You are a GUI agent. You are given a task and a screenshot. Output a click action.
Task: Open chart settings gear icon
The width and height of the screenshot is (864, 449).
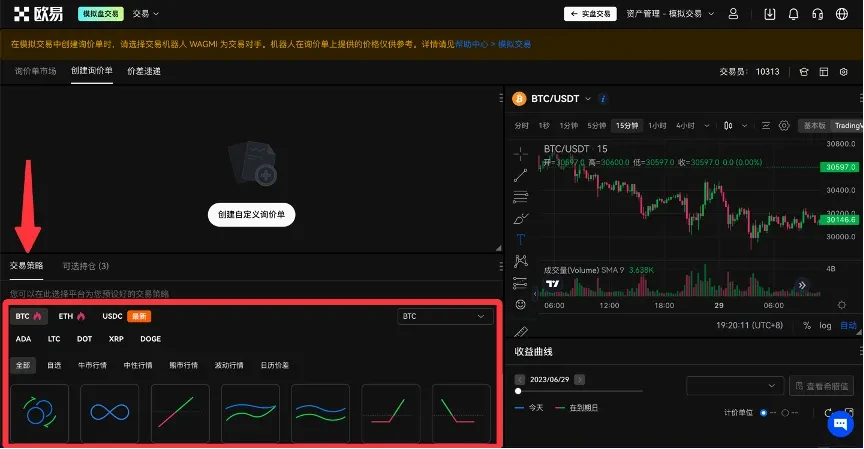tap(784, 126)
